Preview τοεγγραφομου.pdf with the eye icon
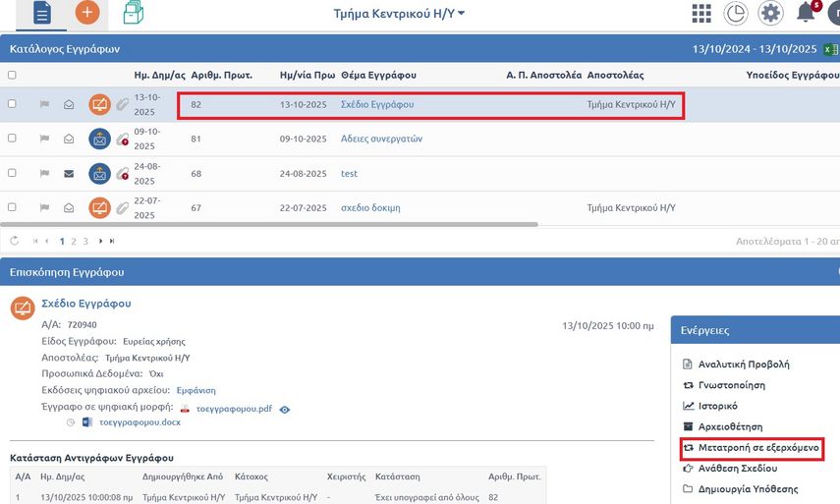 285,409
